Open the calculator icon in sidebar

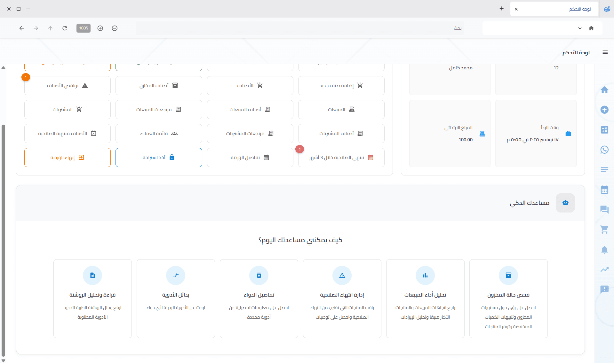[x=604, y=130]
